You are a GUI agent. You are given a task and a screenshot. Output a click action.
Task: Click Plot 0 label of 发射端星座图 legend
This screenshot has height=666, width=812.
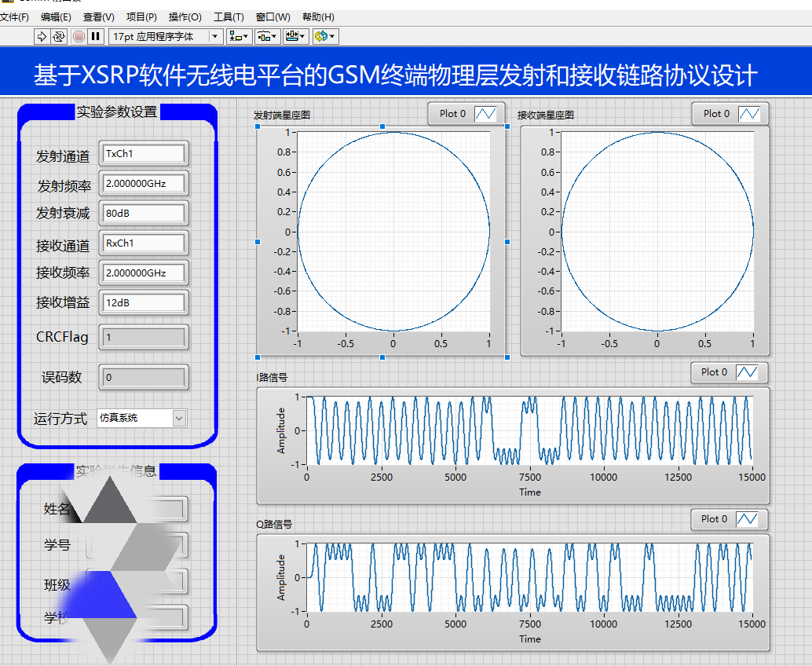[x=452, y=113]
